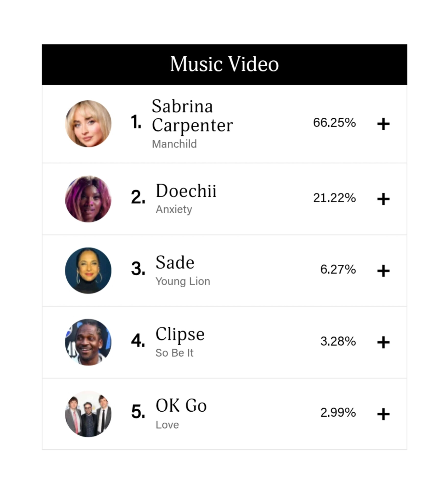Open the fifth-ranked group's photo thumbnail
Image resolution: width=448 pixels, height=490 pixels.
(x=88, y=414)
